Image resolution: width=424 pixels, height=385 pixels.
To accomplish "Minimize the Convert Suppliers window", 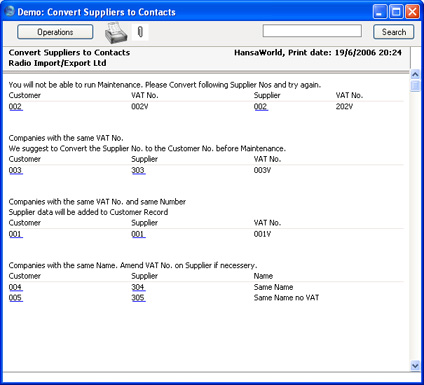I will coord(380,12).
